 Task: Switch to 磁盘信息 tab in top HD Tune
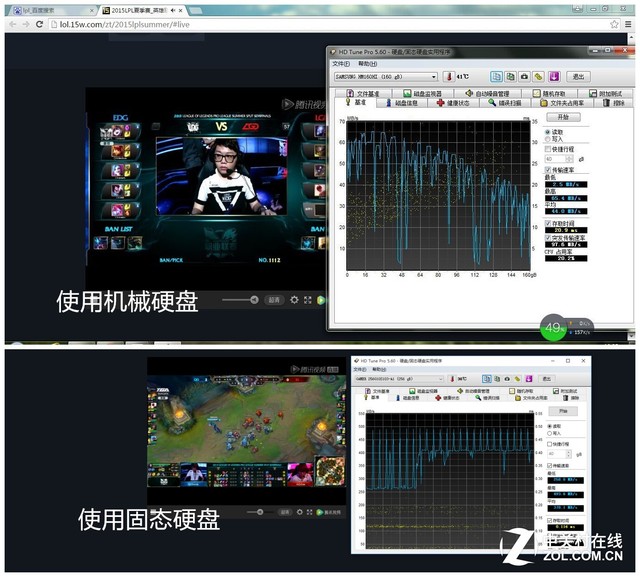tap(402, 103)
